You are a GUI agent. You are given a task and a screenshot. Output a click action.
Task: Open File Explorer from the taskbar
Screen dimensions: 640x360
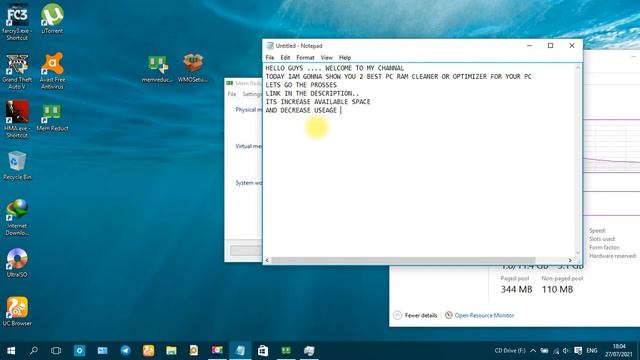pos(171,351)
